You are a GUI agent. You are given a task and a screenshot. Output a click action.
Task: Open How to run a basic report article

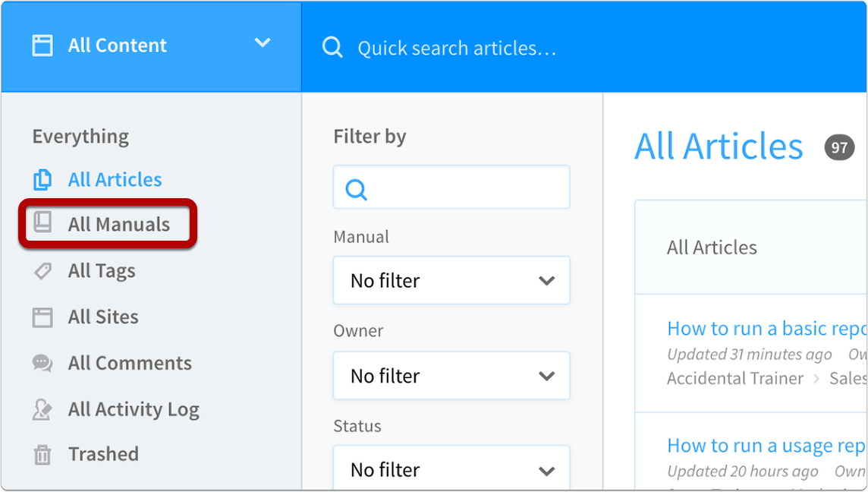[x=766, y=329]
